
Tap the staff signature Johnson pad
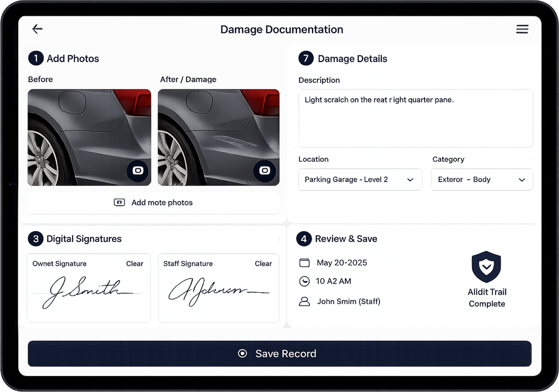click(x=219, y=288)
